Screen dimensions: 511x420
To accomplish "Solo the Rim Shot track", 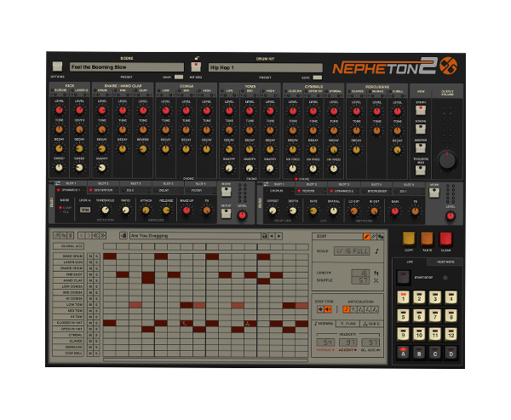I will (x=97, y=274).
